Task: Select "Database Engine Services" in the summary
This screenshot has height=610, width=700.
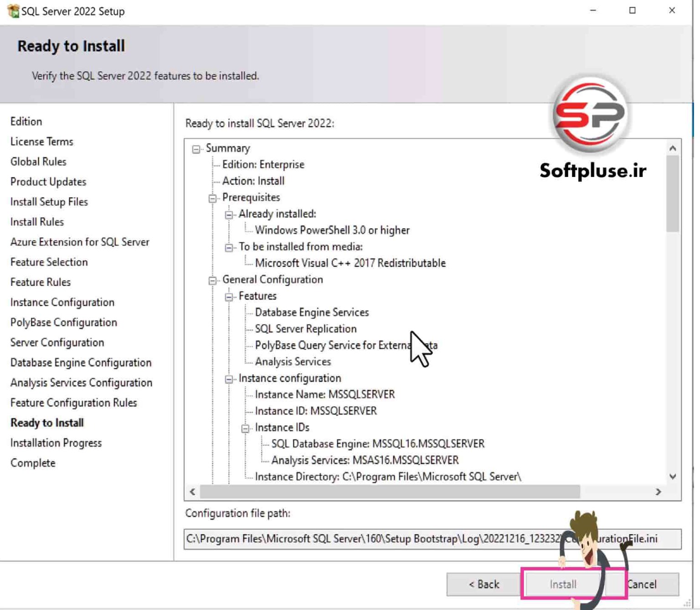Action: point(313,312)
